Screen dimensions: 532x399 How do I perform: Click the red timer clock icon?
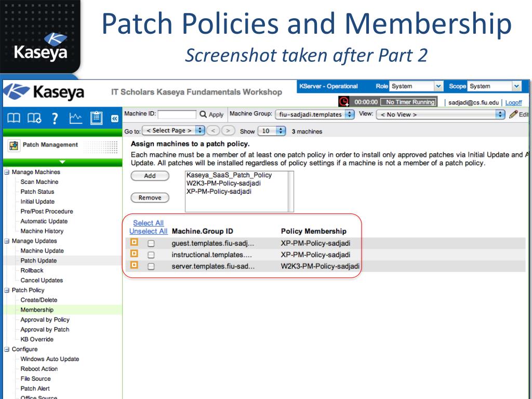[x=344, y=101]
